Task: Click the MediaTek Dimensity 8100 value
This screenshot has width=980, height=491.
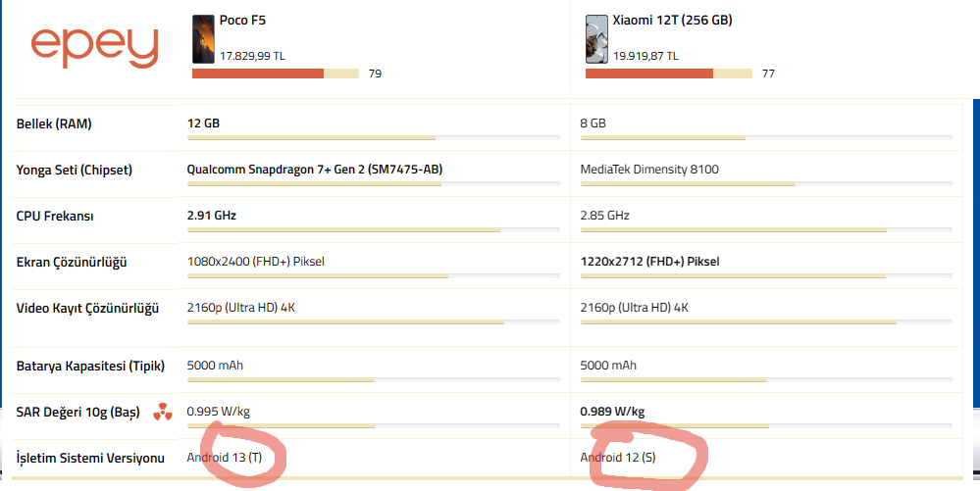Action: [x=649, y=170]
